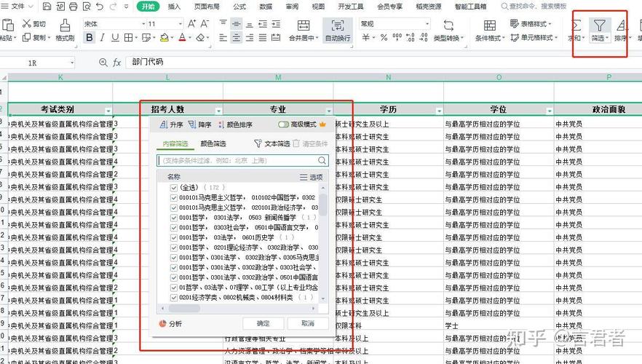Open the filter dropdown on the 学位 header
Image resolution: width=642 pixels, height=364 pixels.
tap(550, 111)
